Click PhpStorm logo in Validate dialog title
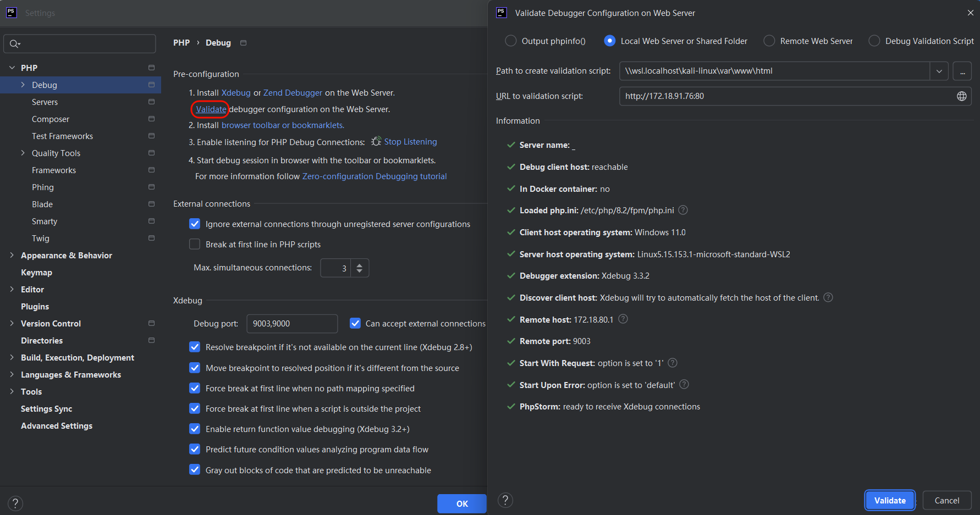The image size is (980, 515). [x=501, y=13]
